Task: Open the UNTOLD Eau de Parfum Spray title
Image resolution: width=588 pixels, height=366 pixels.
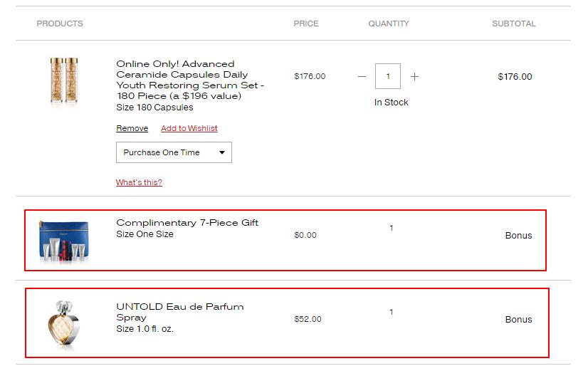Action: click(180, 312)
